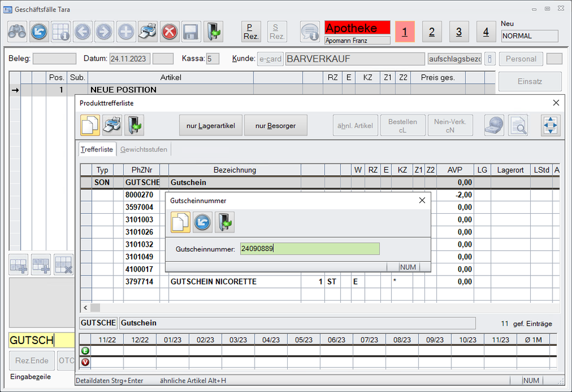572x392 pixels.
Task: Switch to the Gewichtsstufen tab
Action: click(144, 149)
